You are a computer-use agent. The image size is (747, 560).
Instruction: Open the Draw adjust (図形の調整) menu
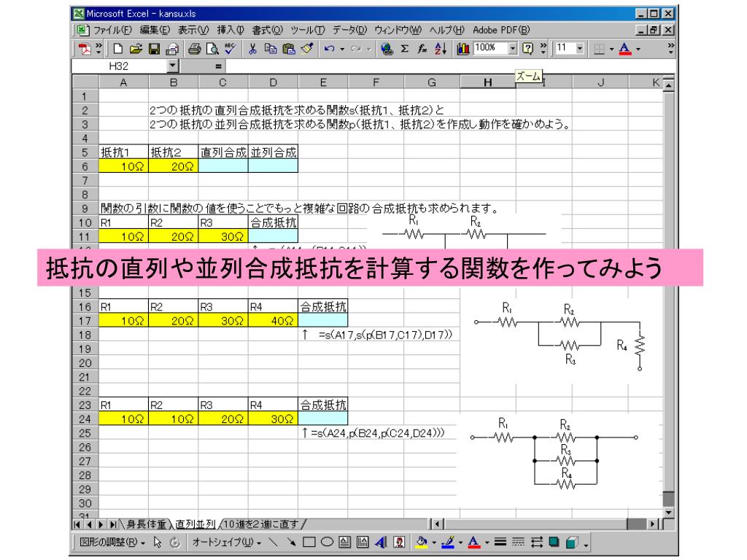(x=112, y=542)
